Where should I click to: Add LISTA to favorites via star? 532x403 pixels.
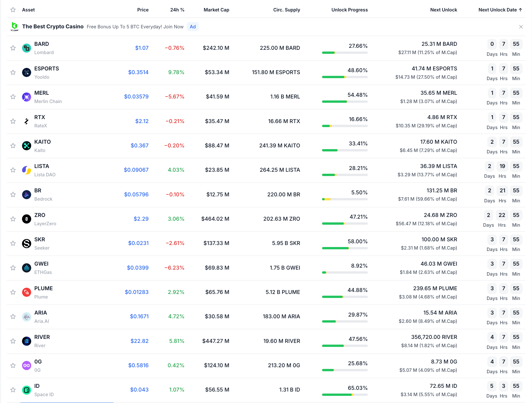[x=13, y=170]
